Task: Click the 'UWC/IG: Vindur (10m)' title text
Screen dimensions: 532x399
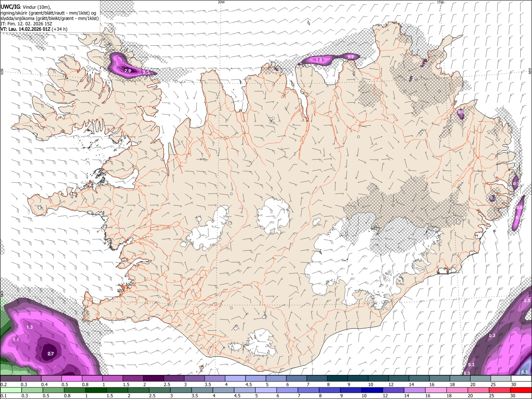Action: (x=26, y=7)
